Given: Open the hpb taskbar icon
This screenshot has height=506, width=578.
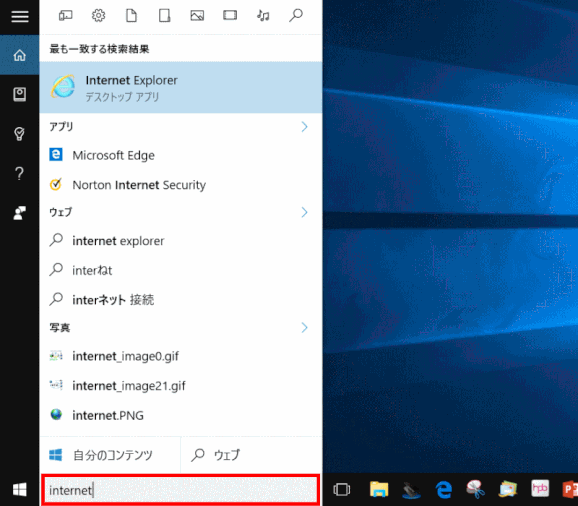Looking at the screenshot, I should pos(540,489).
